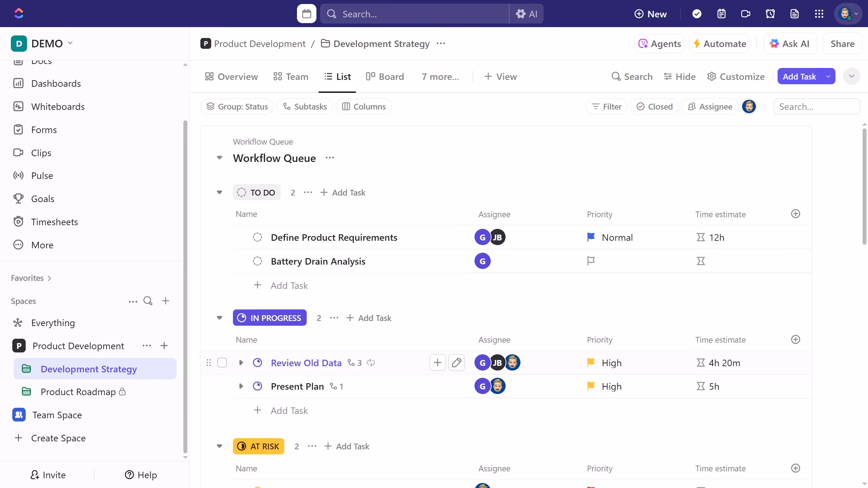Expand subtasks of Present Plan
This screenshot has width=868, height=488.
click(x=241, y=386)
